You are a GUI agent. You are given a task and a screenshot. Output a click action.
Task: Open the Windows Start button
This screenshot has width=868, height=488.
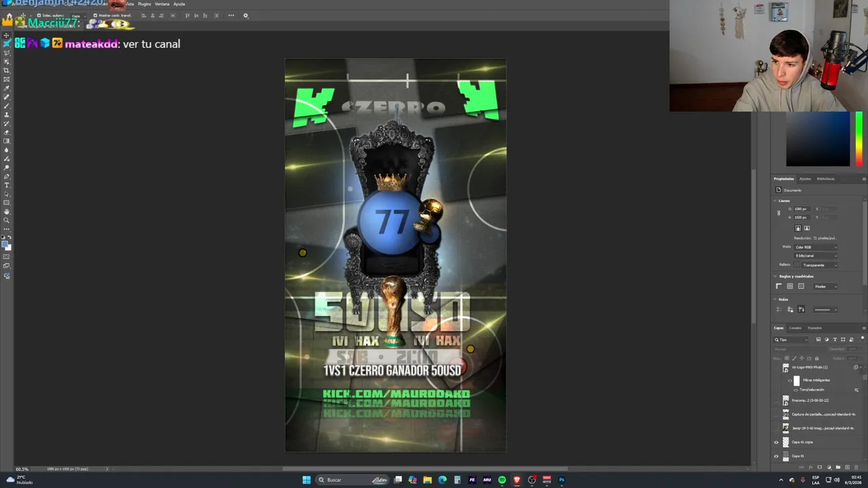307,480
